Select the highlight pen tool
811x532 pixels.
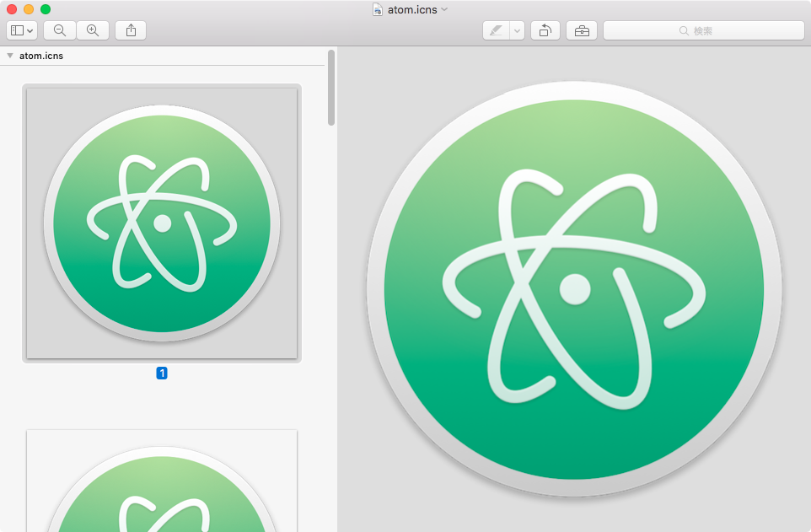click(x=496, y=30)
